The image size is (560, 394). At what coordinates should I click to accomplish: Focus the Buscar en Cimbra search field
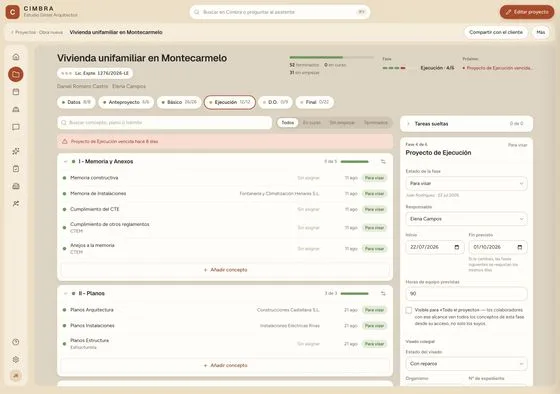280,12
